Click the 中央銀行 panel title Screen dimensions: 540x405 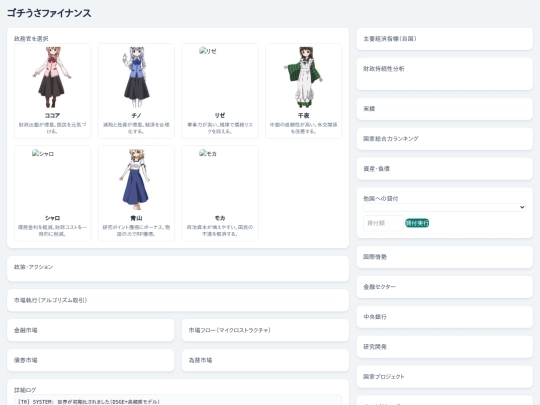tap(375, 317)
